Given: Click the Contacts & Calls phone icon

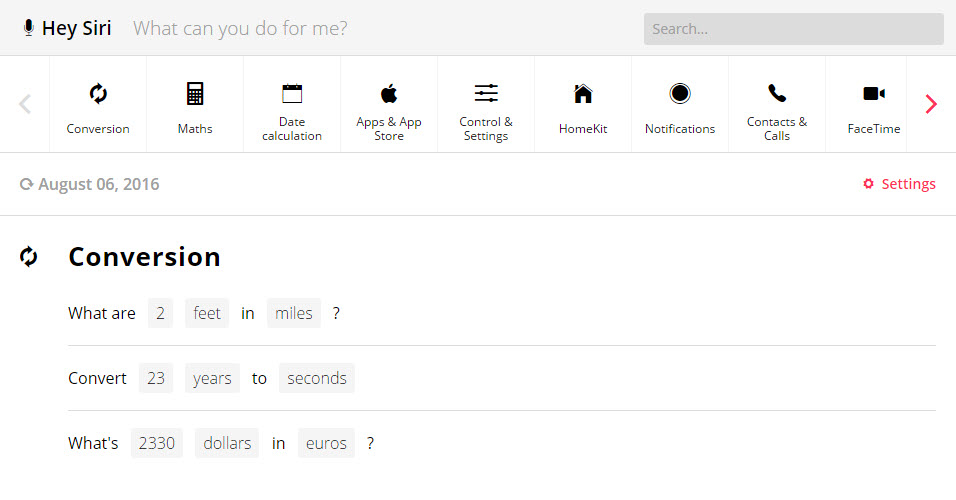Looking at the screenshot, I should [x=777, y=94].
